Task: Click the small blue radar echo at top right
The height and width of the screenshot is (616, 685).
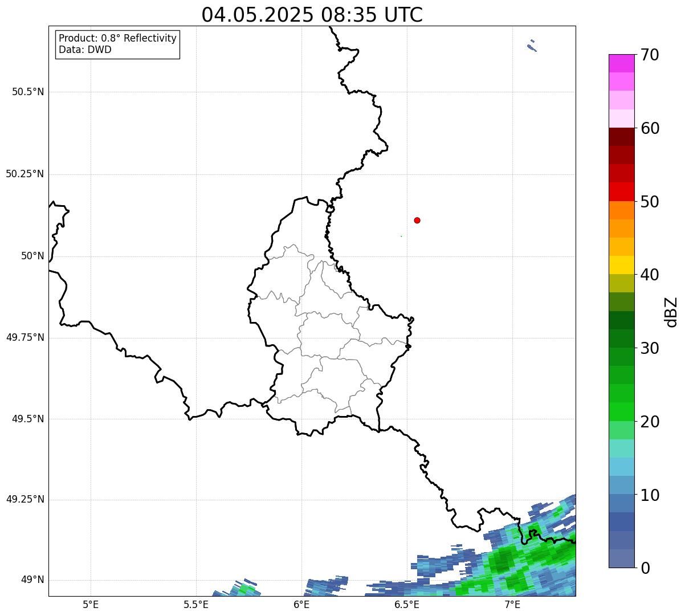Action: pos(532,46)
